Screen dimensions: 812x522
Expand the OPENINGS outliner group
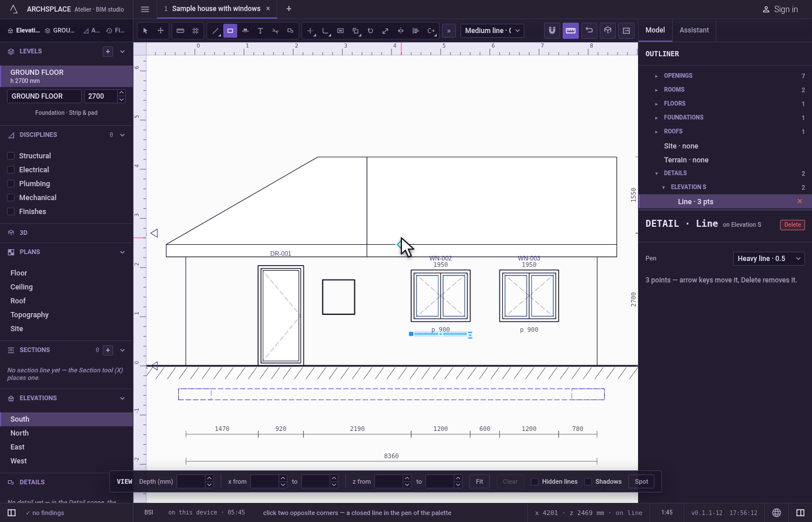tap(657, 76)
